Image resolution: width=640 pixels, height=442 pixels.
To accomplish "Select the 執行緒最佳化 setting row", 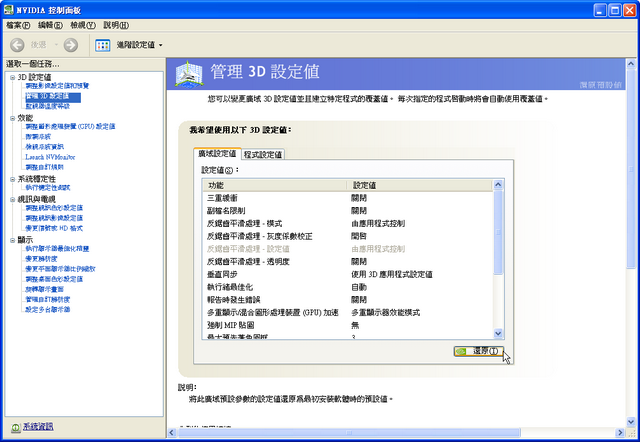I will click(x=348, y=287).
